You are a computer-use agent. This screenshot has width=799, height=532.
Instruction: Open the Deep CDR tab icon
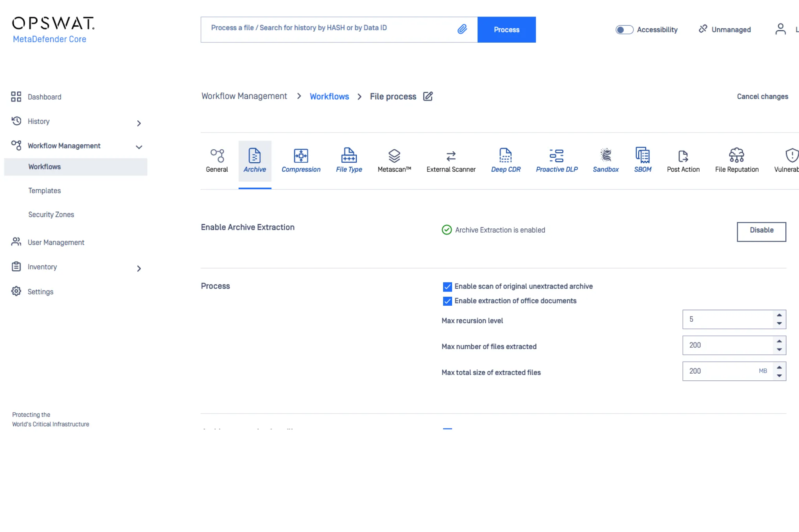click(x=505, y=156)
